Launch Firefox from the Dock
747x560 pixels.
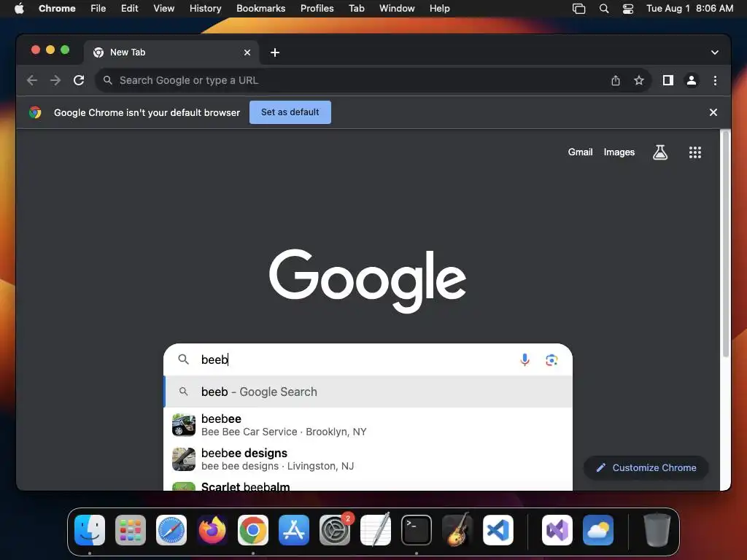(212, 530)
